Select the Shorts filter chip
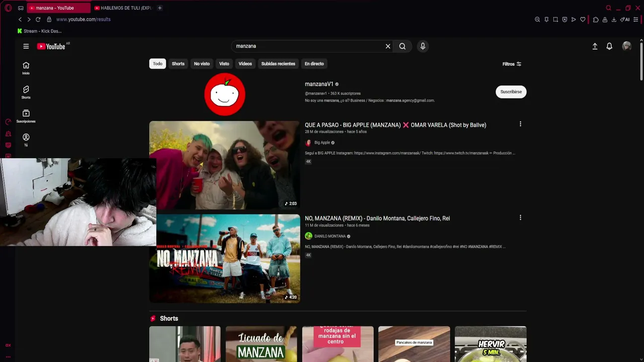Screen dimensions: 644x362 (178, 64)
